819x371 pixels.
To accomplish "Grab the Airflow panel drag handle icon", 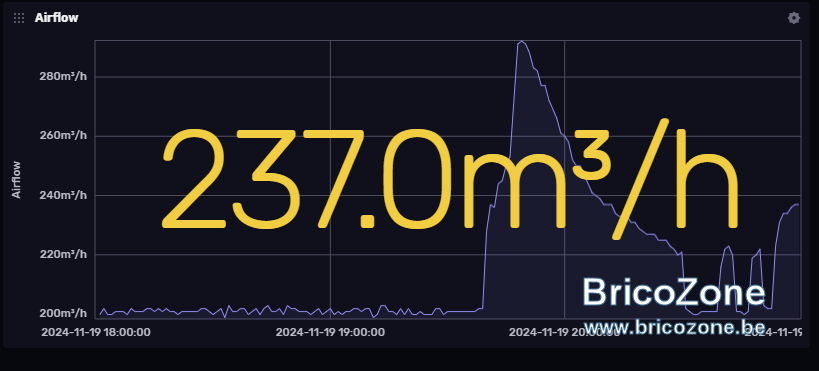I will (x=19, y=18).
